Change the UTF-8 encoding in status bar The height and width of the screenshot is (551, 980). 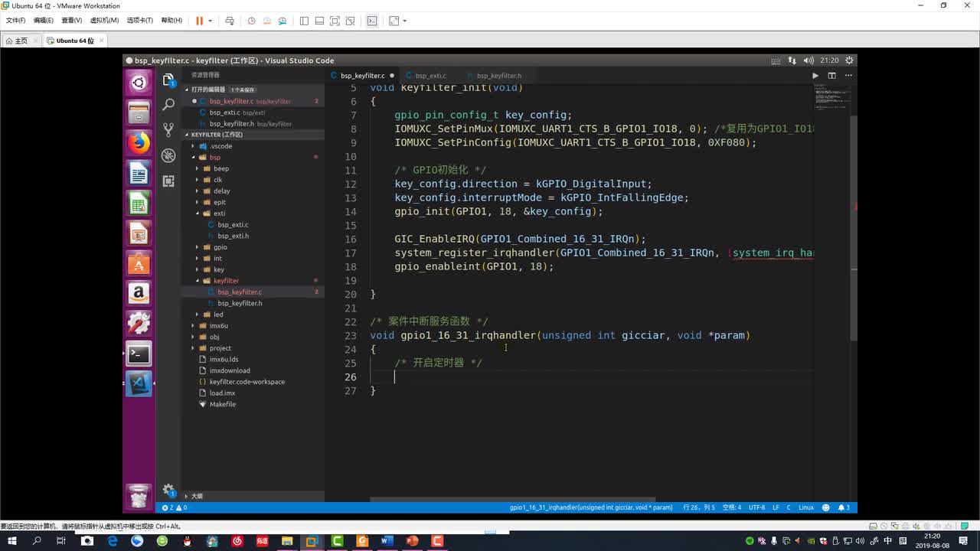756,507
